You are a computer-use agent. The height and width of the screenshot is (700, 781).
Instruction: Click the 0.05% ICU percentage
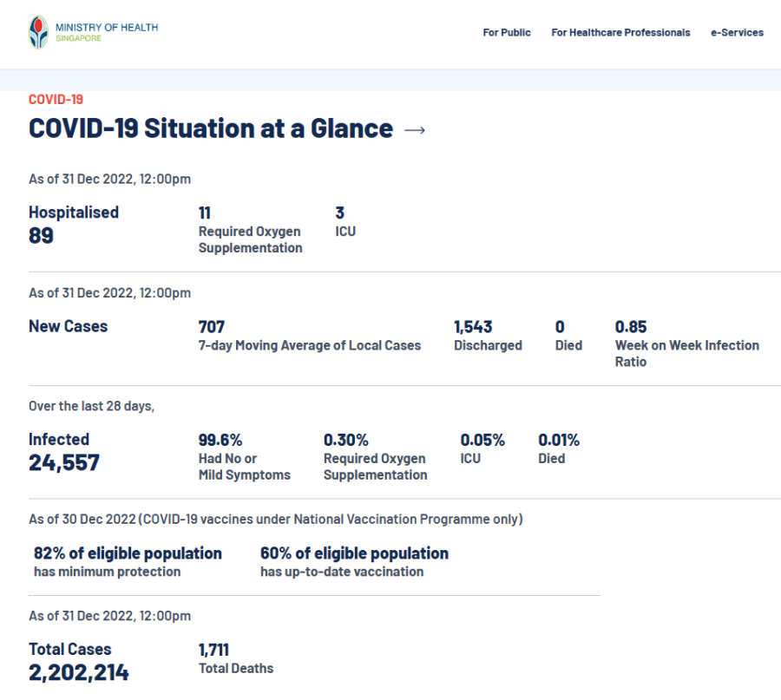482,441
